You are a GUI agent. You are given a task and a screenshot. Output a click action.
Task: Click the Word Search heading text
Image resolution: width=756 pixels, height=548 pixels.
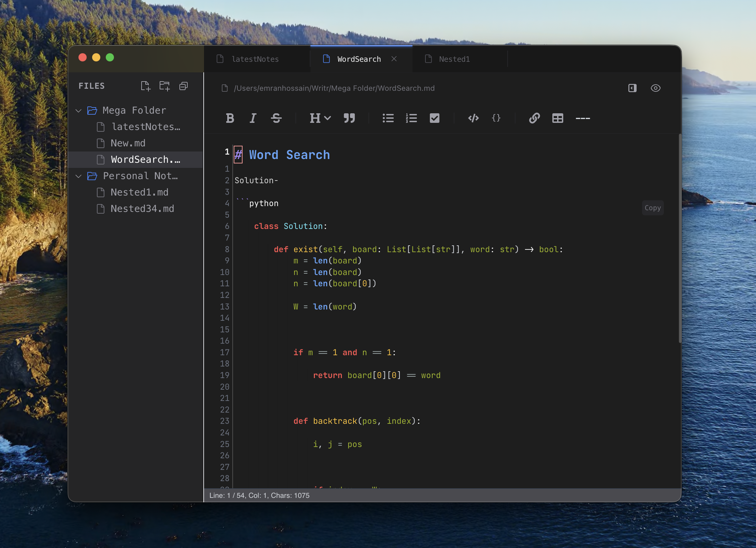click(x=289, y=155)
